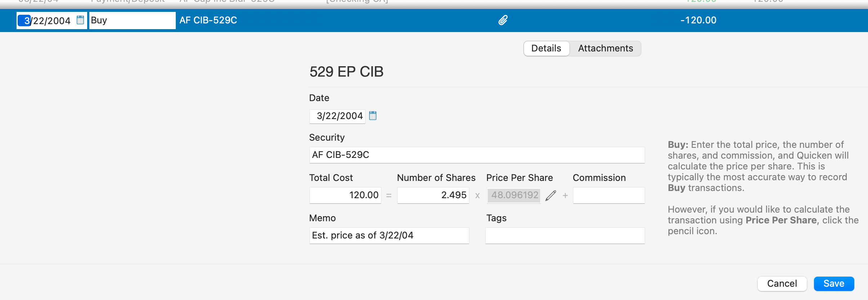Click the Total Cost input field
The width and height of the screenshot is (868, 300).
pos(345,195)
